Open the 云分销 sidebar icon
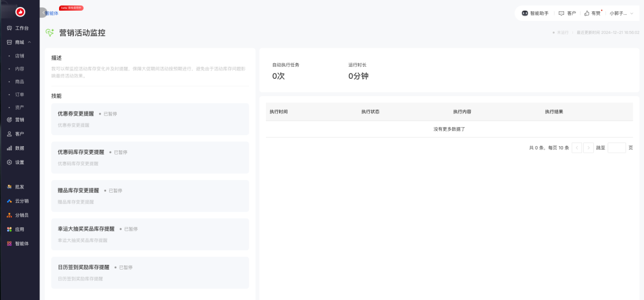 click(10, 201)
